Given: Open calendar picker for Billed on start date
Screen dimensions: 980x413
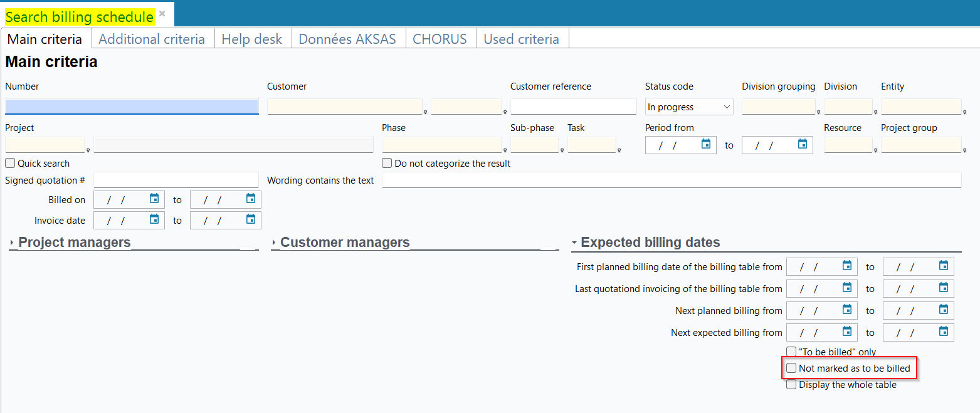Looking at the screenshot, I should coord(154,199).
